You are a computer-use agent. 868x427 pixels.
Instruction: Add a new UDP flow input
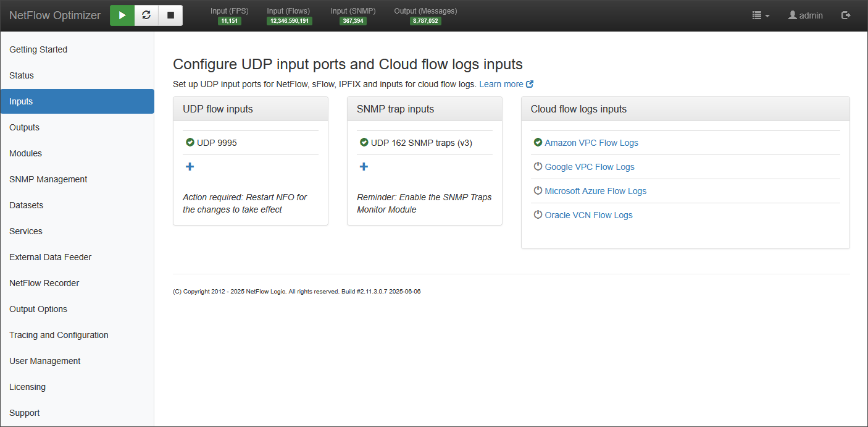[190, 167]
